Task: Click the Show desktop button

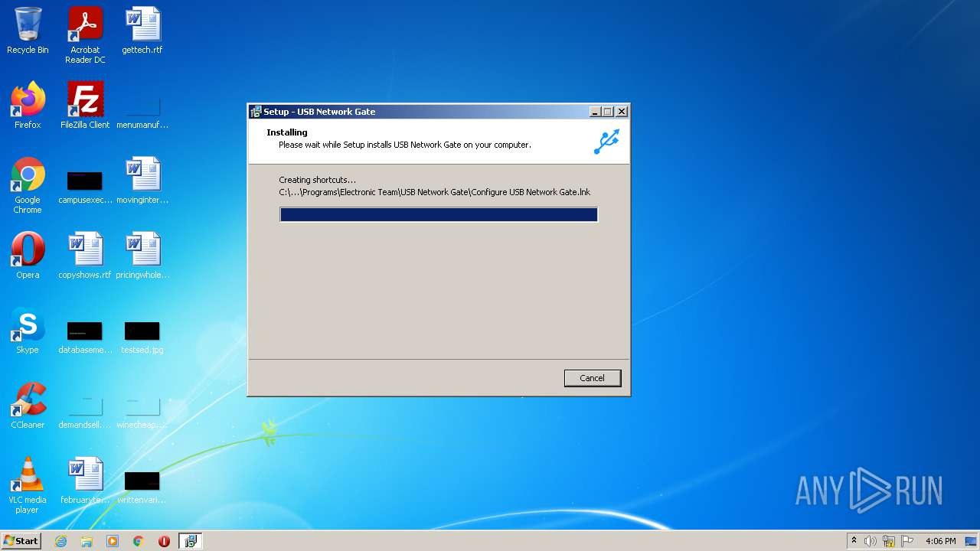Action: pos(972,541)
